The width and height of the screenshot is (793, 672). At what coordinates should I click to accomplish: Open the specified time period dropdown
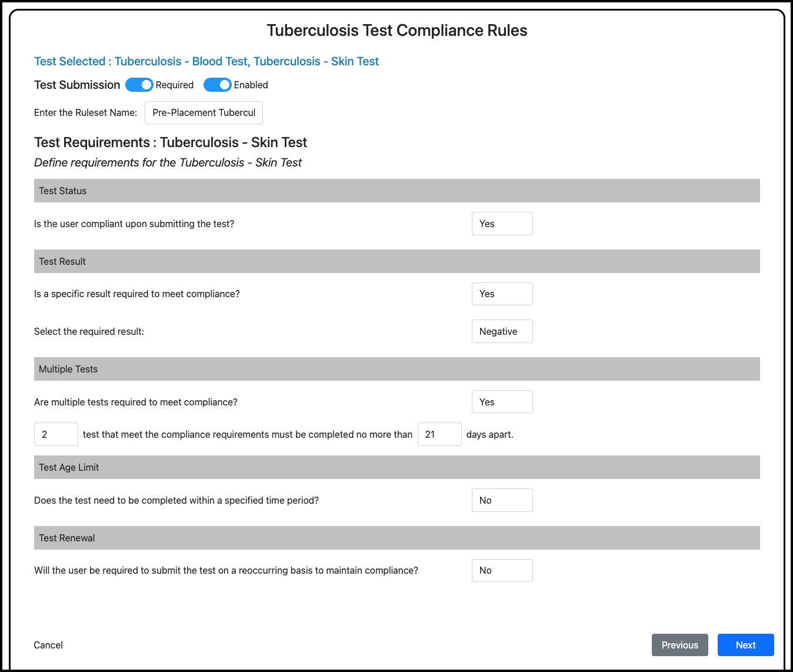click(x=502, y=500)
